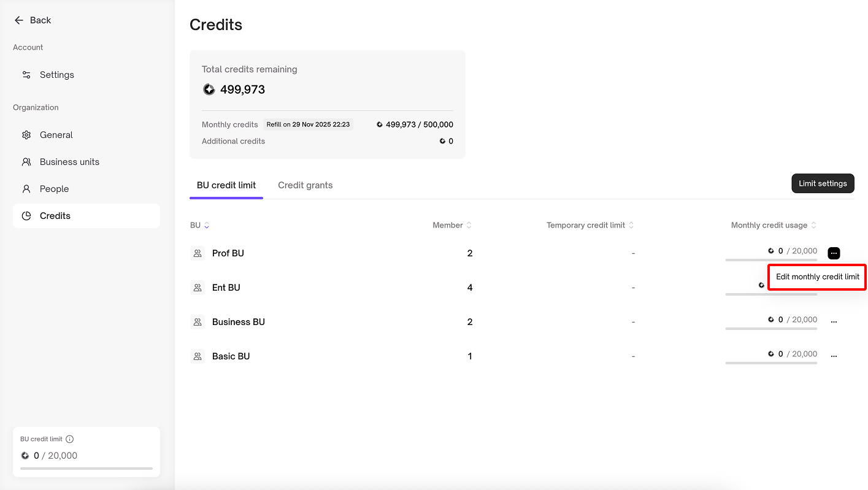868x490 pixels.
Task: Click the Business units people icon
Action: (x=26, y=162)
